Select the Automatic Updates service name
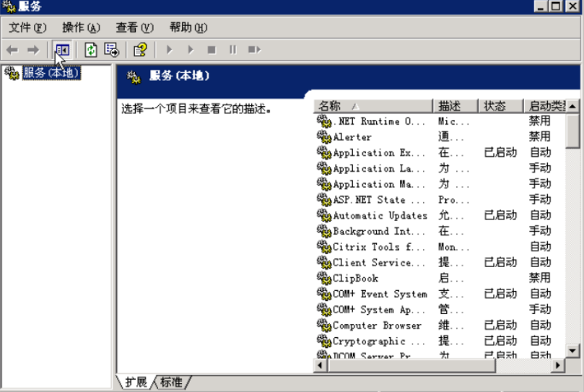The width and height of the screenshot is (584, 392). (x=380, y=215)
